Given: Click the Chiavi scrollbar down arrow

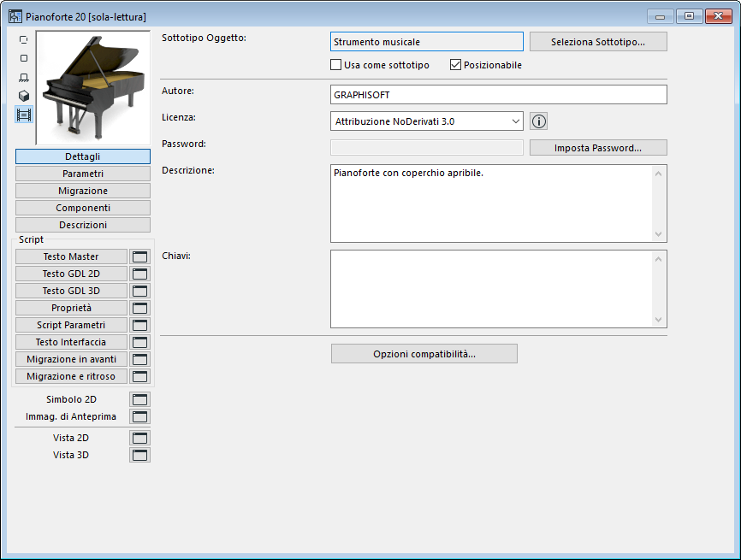Looking at the screenshot, I should tap(658, 320).
